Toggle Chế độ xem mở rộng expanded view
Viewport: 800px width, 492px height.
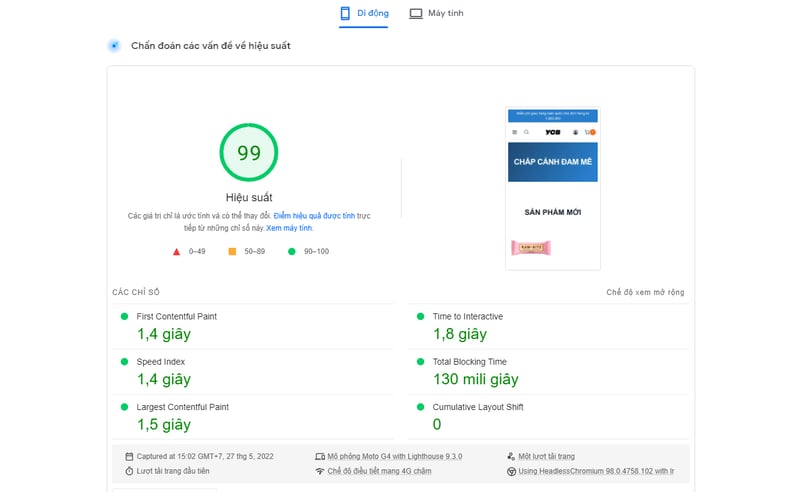(x=645, y=293)
